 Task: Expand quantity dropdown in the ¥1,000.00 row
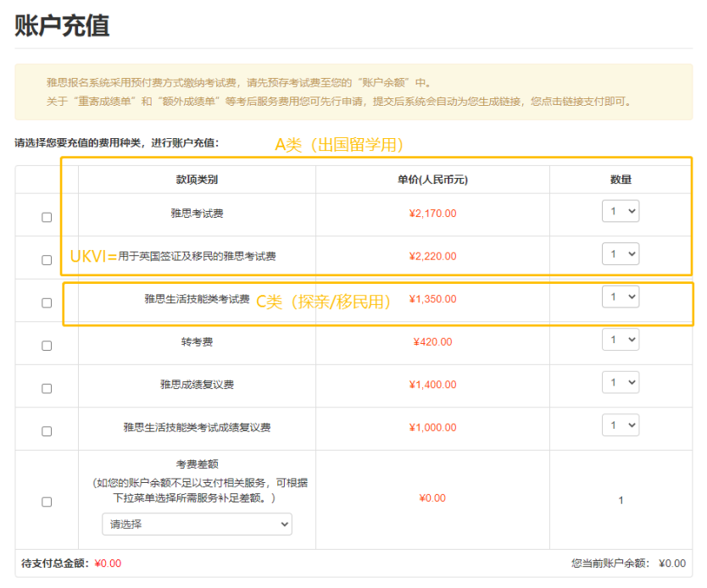620,424
